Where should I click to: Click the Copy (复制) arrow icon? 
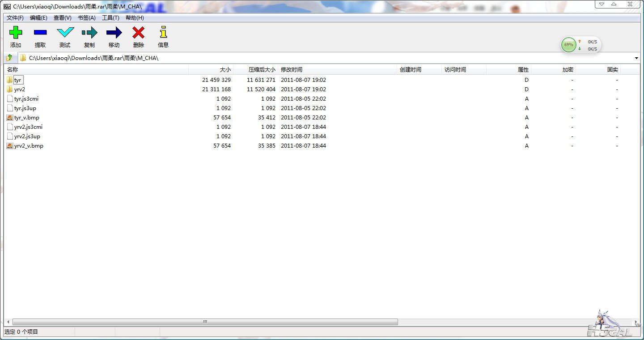[x=89, y=33]
